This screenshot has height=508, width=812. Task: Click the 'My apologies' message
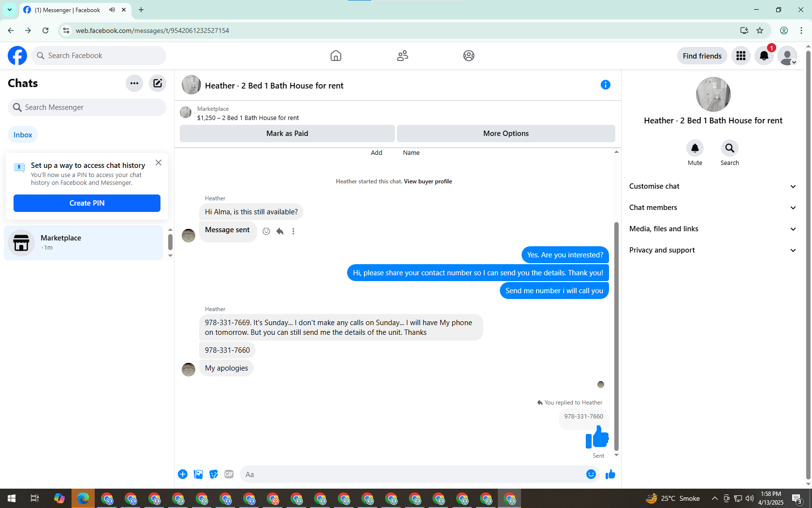226,368
